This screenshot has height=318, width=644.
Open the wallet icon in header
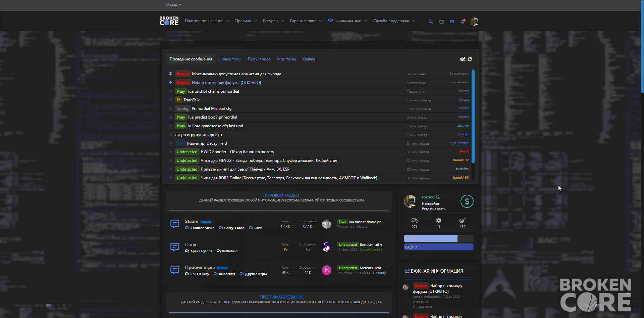click(x=441, y=21)
